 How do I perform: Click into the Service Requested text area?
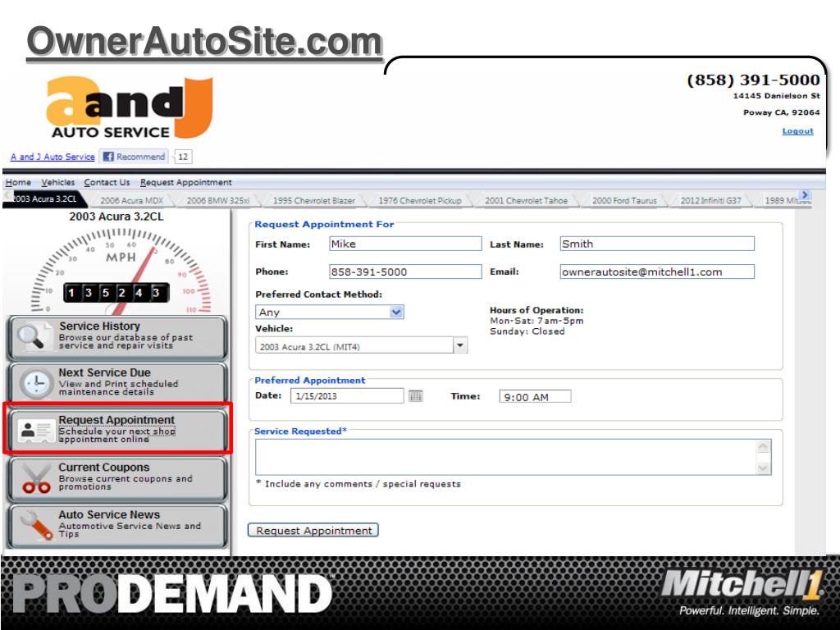click(x=506, y=457)
